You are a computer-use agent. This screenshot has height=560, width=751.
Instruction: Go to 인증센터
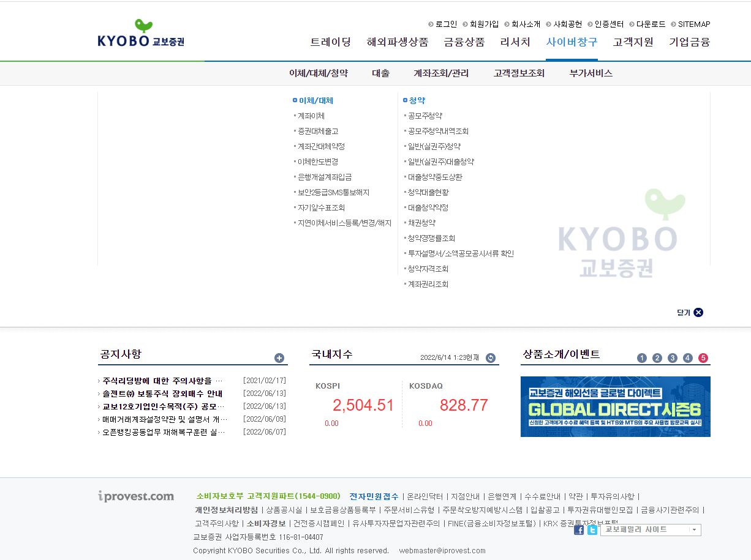click(609, 24)
